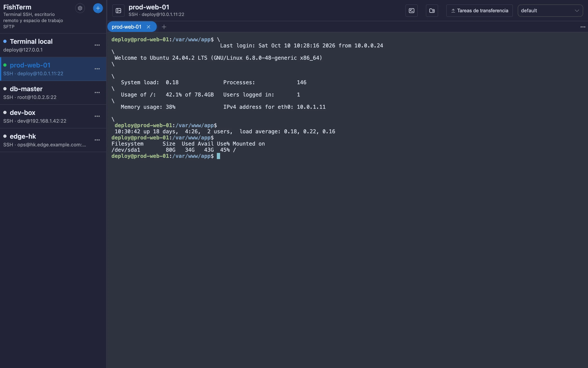The height and width of the screenshot is (368, 588).
Task: Click 'deploy@127.0.0.1' under Terminal local
Action: click(23, 50)
